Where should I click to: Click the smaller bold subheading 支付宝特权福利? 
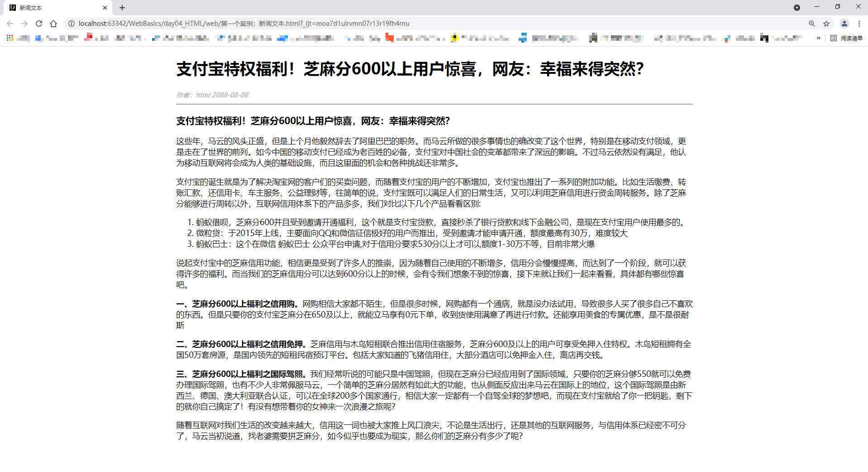tap(313, 121)
